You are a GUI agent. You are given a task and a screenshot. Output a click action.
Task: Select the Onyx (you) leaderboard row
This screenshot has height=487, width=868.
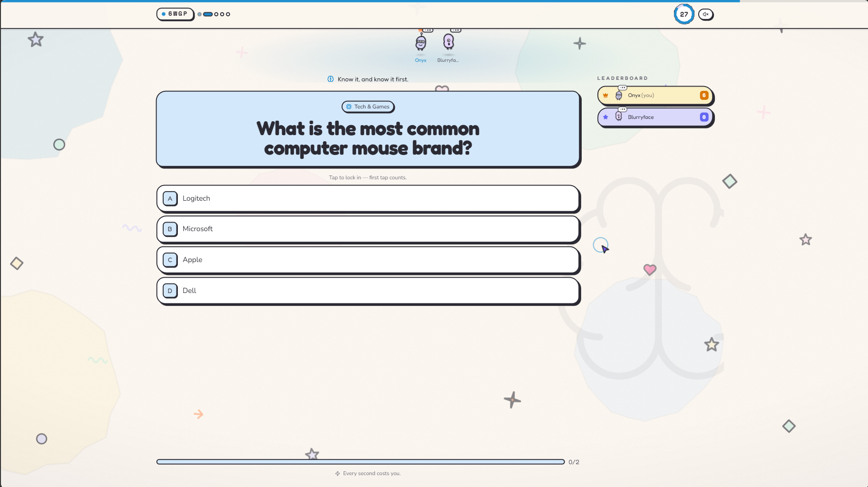[655, 95]
